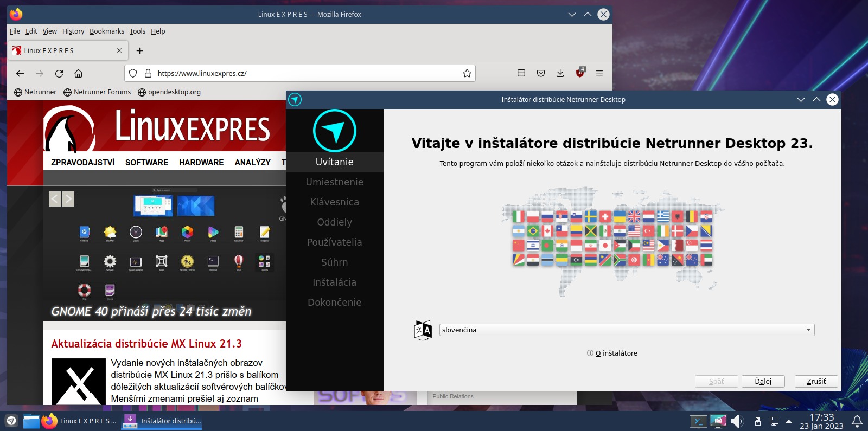The width and height of the screenshot is (868, 431).
Task: Click the Používatelia step in the installer sidebar
Action: pos(335,242)
